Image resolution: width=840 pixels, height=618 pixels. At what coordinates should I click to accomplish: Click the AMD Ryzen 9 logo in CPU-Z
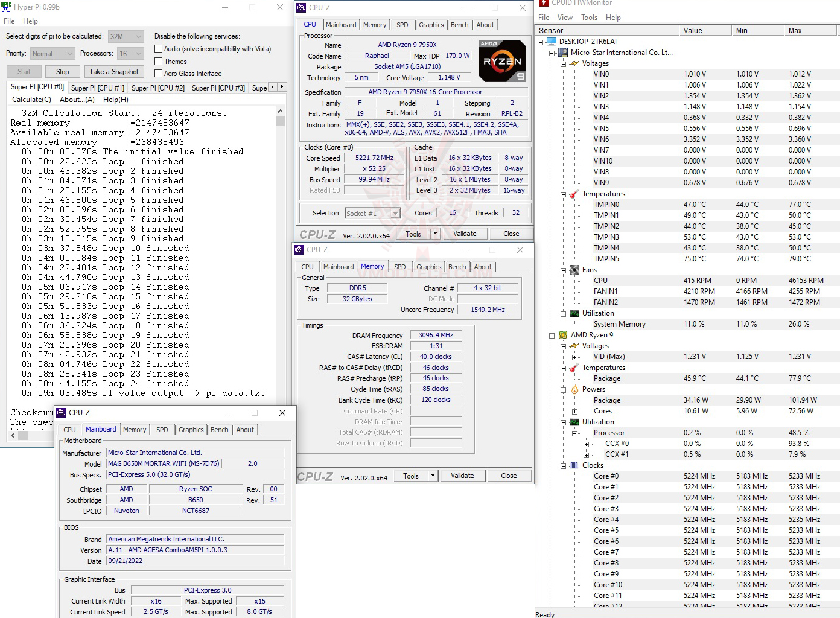(x=502, y=60)
